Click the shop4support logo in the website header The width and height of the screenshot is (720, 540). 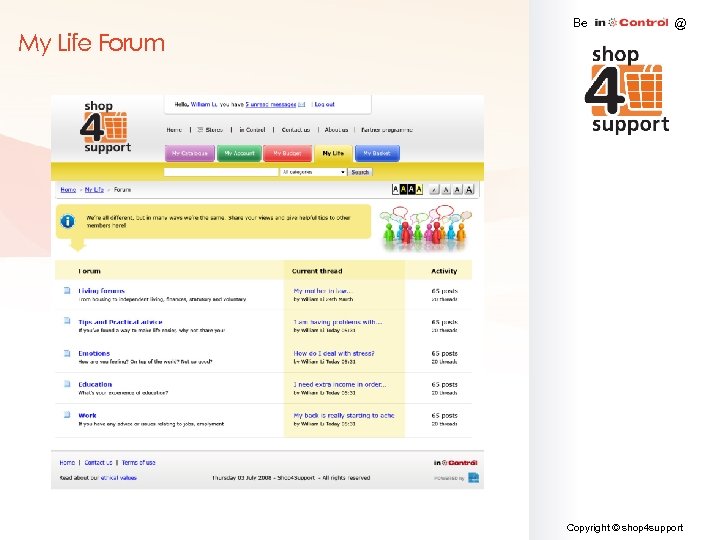tap(106, 127)
